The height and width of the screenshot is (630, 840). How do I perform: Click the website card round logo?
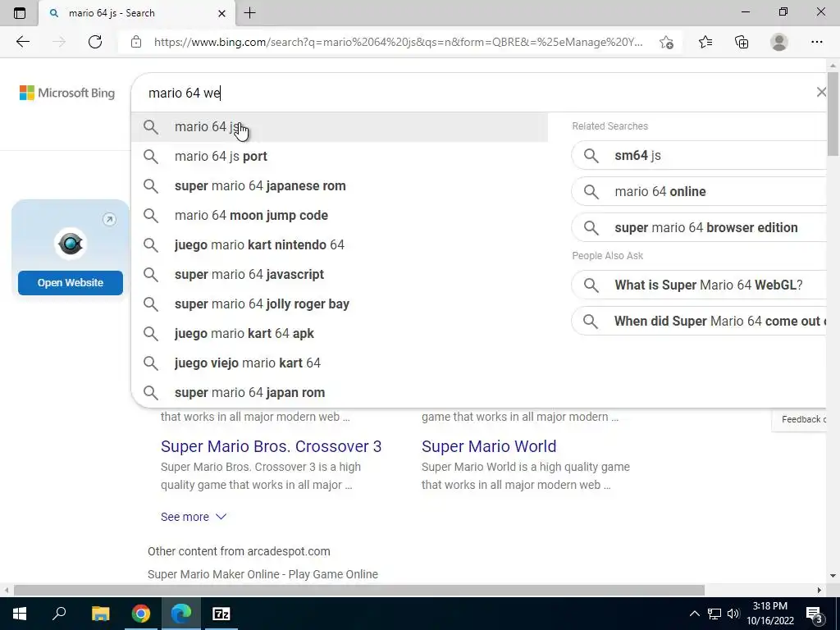point(71,244)
